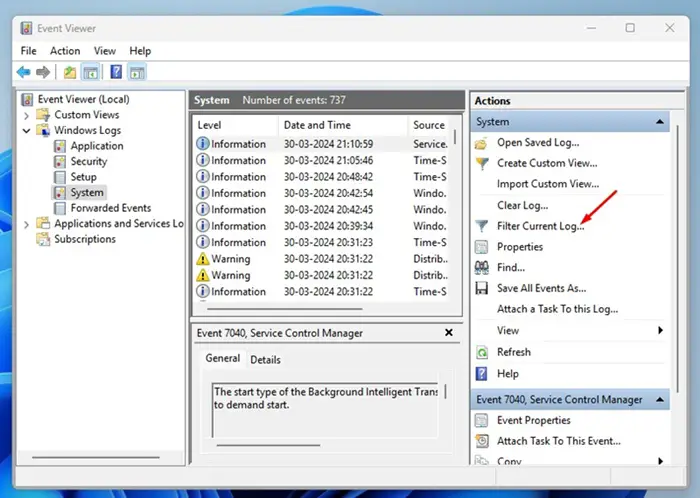Image resolution: width=700 pixels, height=498 pixels.
Task: Click the event description text box
Action: tap(325, 411)
